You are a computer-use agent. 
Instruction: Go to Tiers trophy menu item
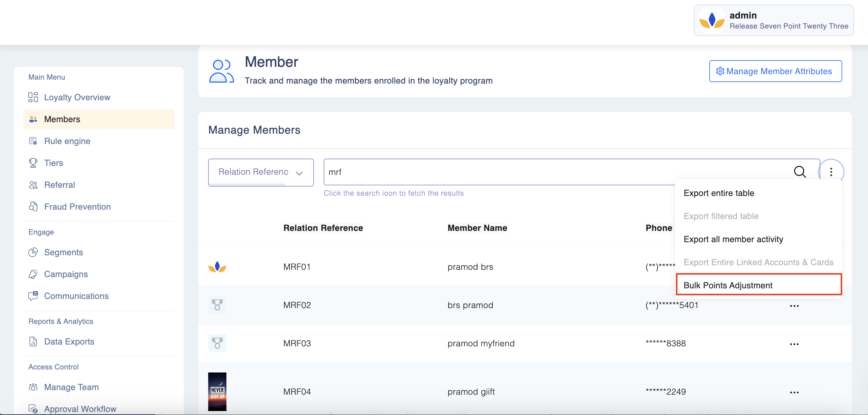[x=53, y=163]
